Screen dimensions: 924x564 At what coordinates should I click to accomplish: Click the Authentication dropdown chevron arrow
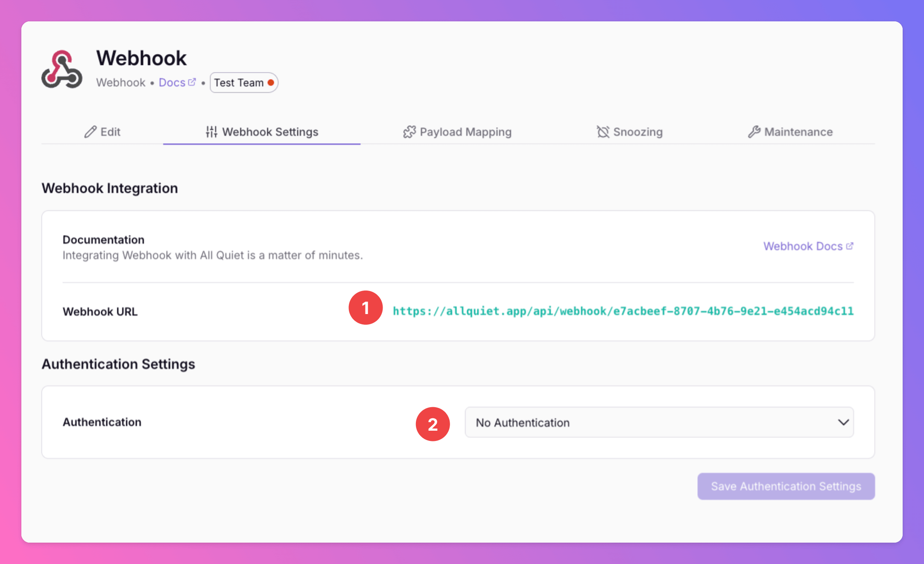click(x=843, y=422)
